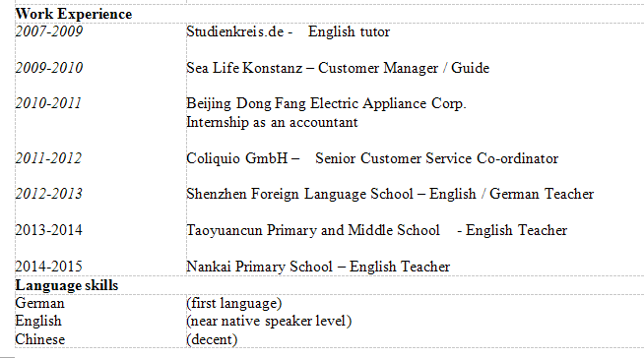
Task: Select the Studienkreis.de English tutor line
Action: 288,31
